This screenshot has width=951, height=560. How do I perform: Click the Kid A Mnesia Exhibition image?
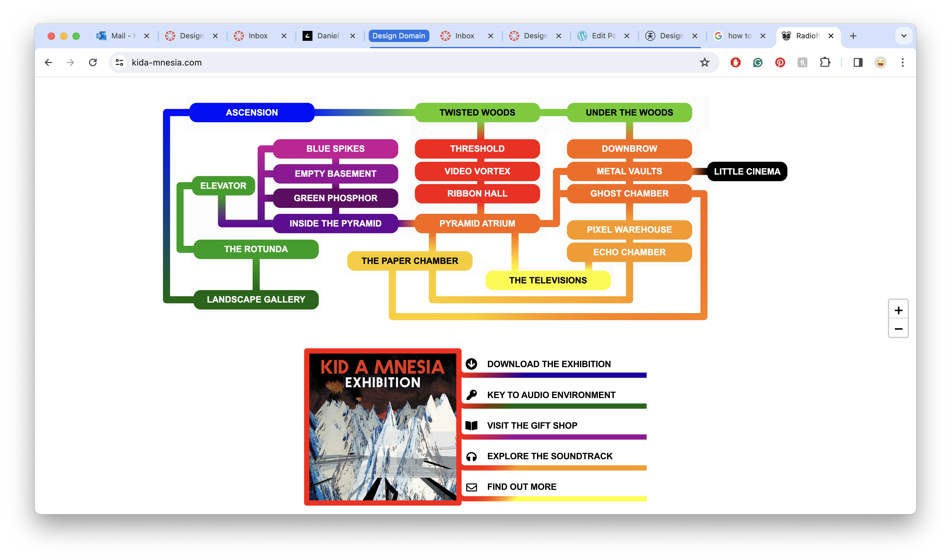(382, 427)
